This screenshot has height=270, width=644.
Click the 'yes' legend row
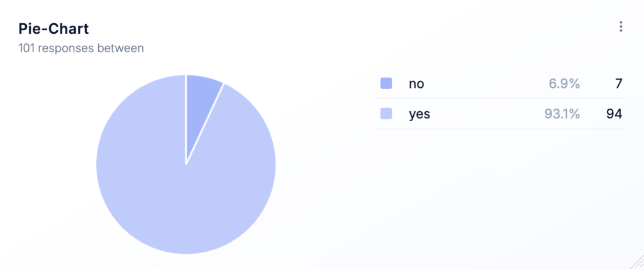pos(500,114)
